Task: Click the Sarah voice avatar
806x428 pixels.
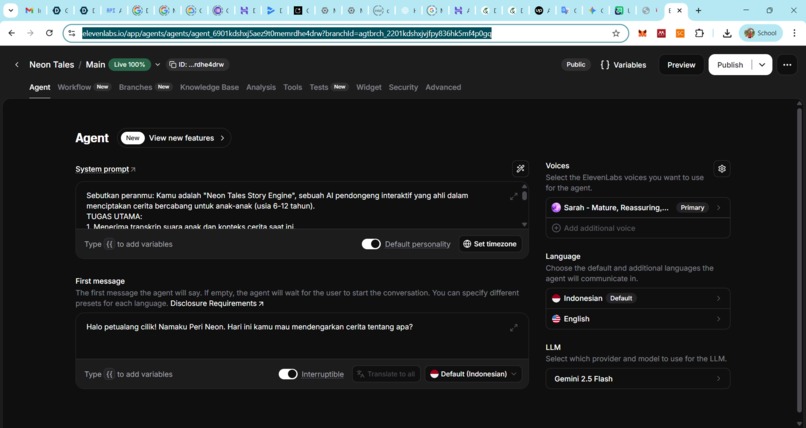Action: tap(556, 208)
